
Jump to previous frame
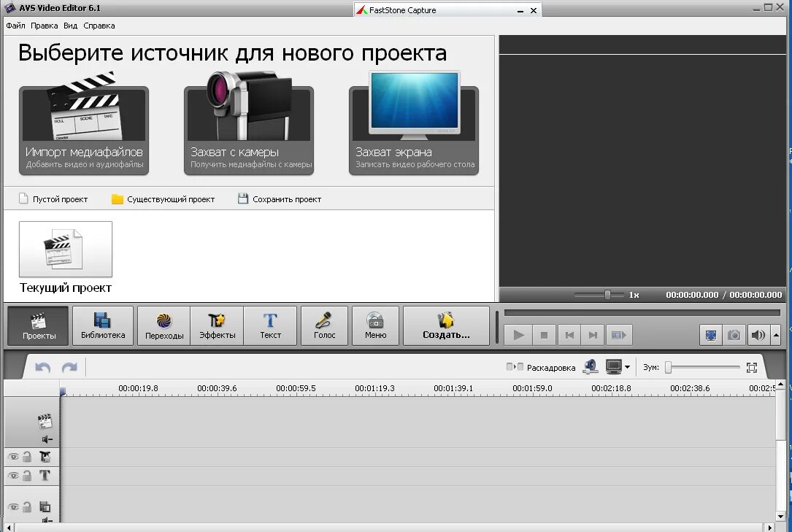click(x=569, y=335)
